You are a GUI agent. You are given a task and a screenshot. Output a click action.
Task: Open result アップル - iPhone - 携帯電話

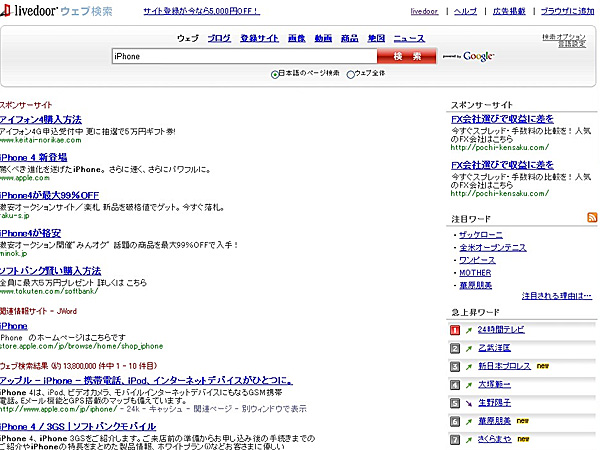[147, 381]
